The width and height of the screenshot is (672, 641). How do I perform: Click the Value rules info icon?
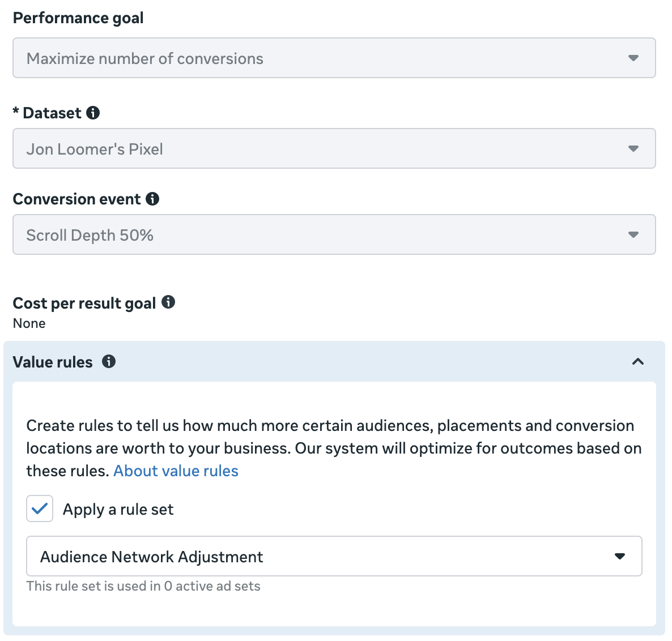(x=109, y=361)
